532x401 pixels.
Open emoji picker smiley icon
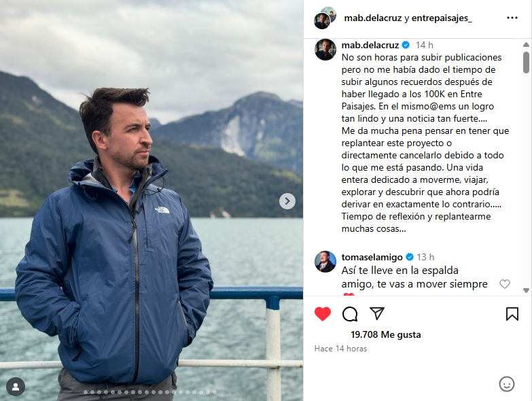(507, 384)
